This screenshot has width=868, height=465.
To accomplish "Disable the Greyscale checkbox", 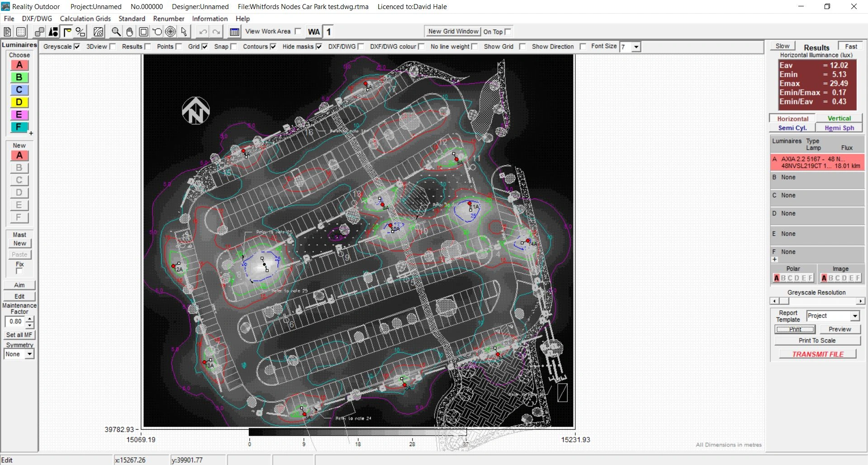I will (77, 47).
